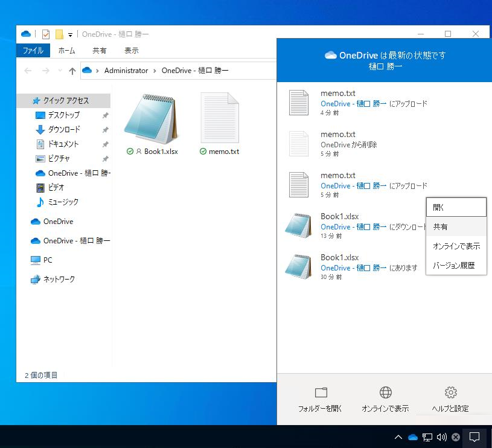Show hidden tray icons with the taskbar chevron

pos(398,437)
